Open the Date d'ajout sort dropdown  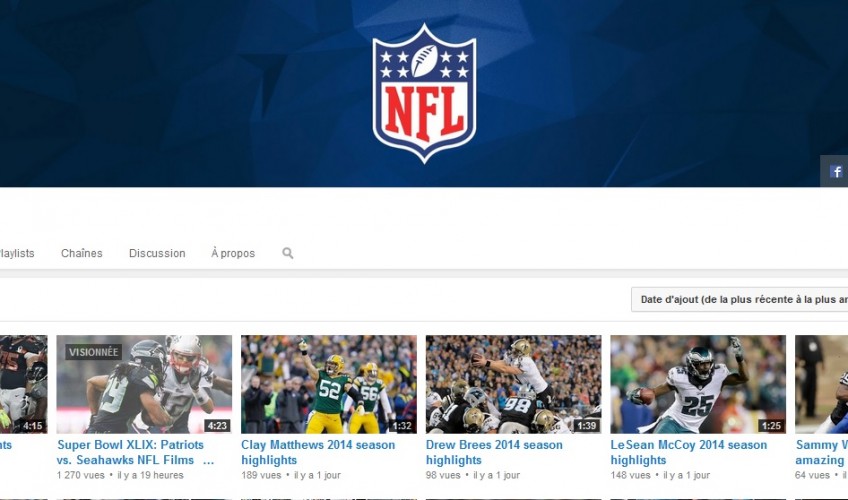tap(739, 299)
